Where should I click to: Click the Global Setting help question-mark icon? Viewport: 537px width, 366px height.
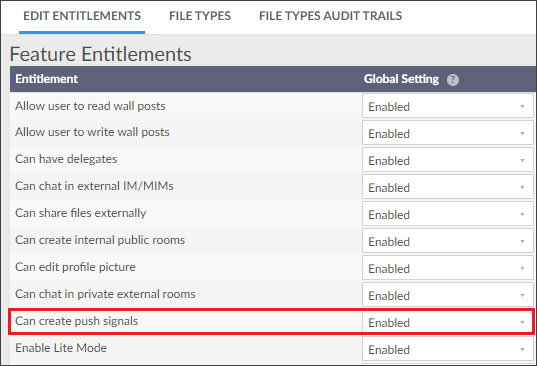click(x=453, y=80)
